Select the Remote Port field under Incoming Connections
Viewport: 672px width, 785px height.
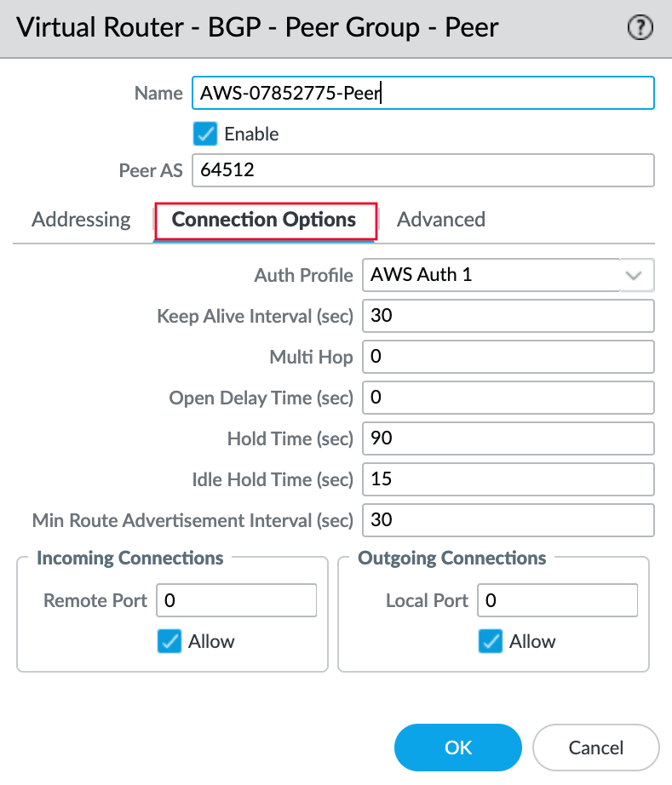[236, 600]
